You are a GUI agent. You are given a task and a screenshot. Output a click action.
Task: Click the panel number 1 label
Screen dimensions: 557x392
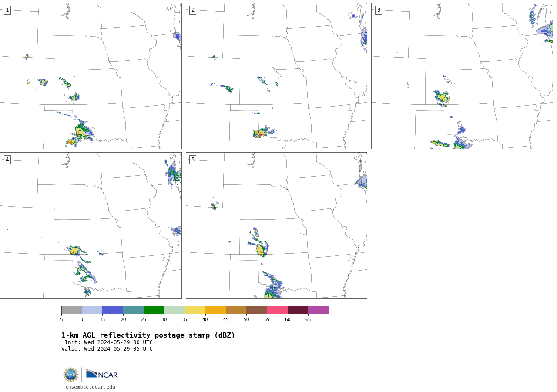click(x=7, y=10)
